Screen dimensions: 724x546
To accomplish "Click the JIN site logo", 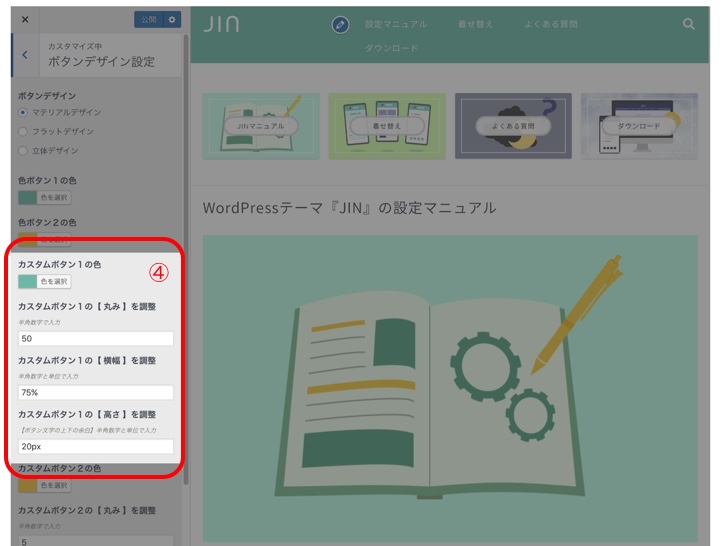I will pos(221,24).
